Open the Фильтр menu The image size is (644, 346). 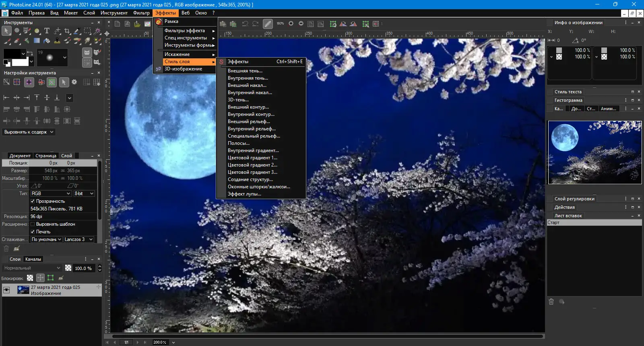141,13
